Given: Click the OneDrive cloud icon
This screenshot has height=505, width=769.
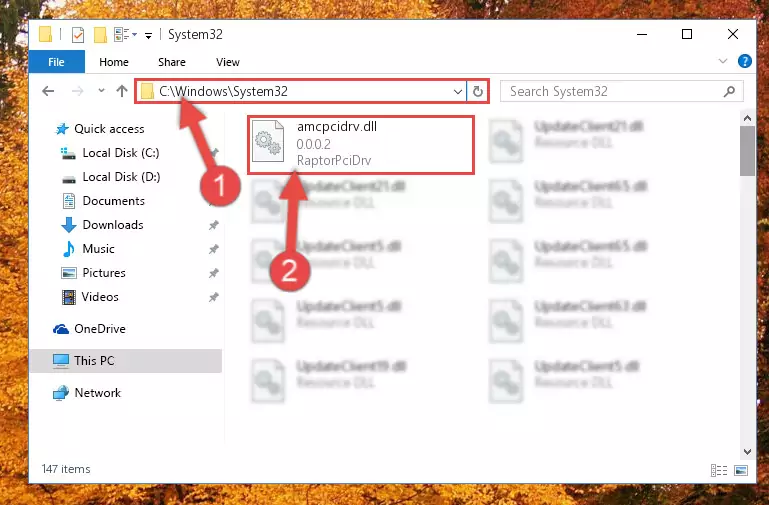Looking at the screenshot, I should [x=61, y=329].
